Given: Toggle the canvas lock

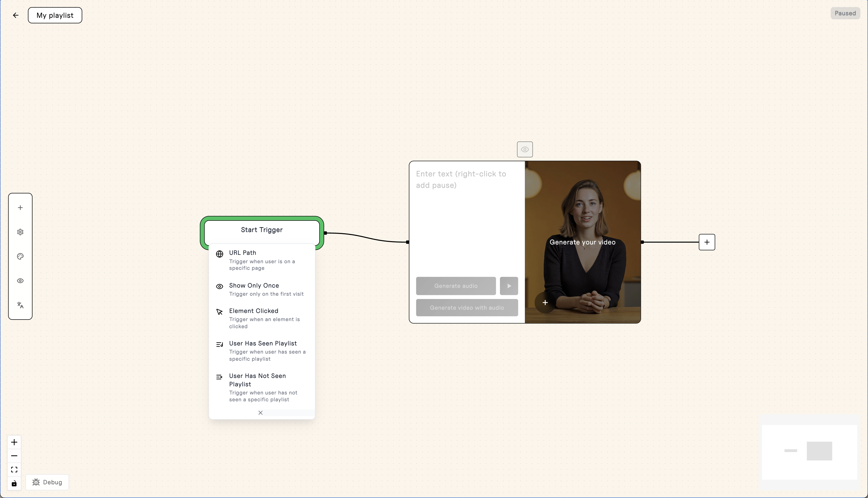Looking at the screenshot, I should pyautogui.click(x=14, y=483).
